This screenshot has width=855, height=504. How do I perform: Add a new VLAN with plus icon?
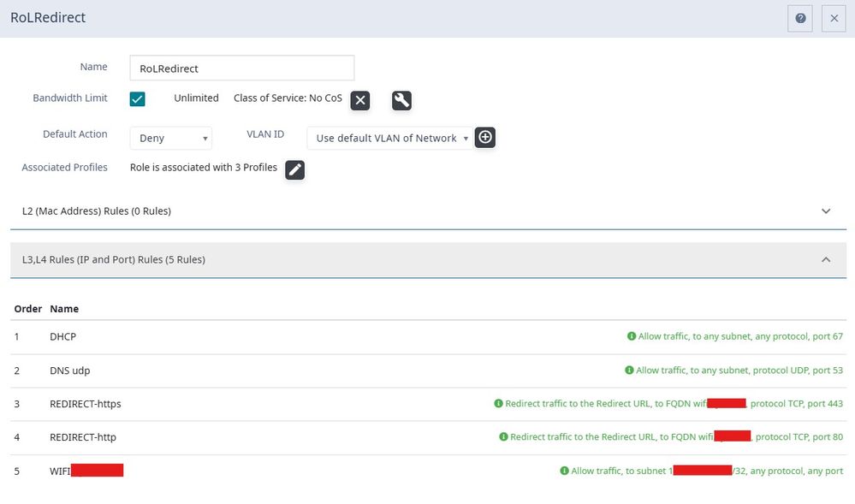tap(485, 137)
